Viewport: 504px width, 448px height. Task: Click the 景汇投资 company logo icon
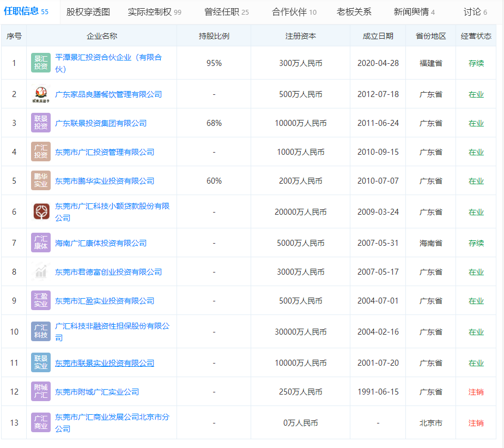click(41, 63)
